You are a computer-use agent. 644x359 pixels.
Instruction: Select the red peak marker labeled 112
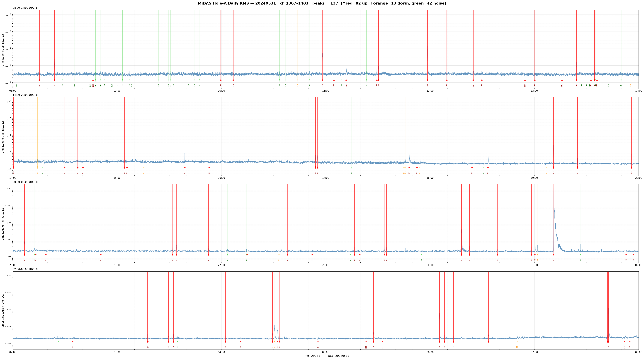pyautogui.click(x=73, y=341)
